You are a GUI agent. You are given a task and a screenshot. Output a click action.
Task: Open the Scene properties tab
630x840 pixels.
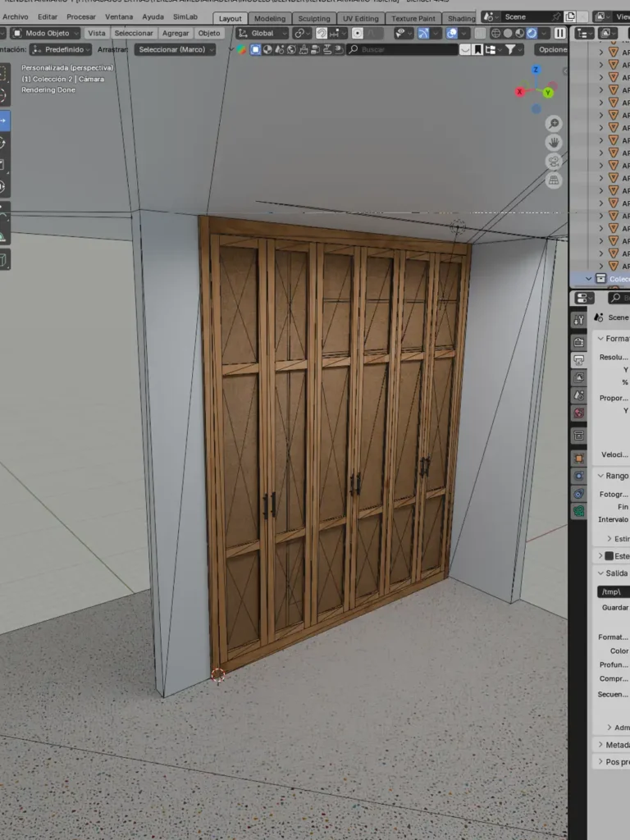[578, 395]
